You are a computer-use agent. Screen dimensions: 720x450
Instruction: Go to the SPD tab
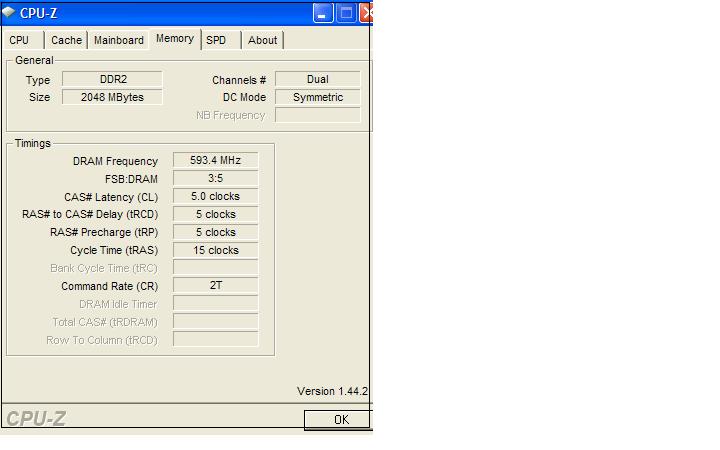tap(221, 40)
